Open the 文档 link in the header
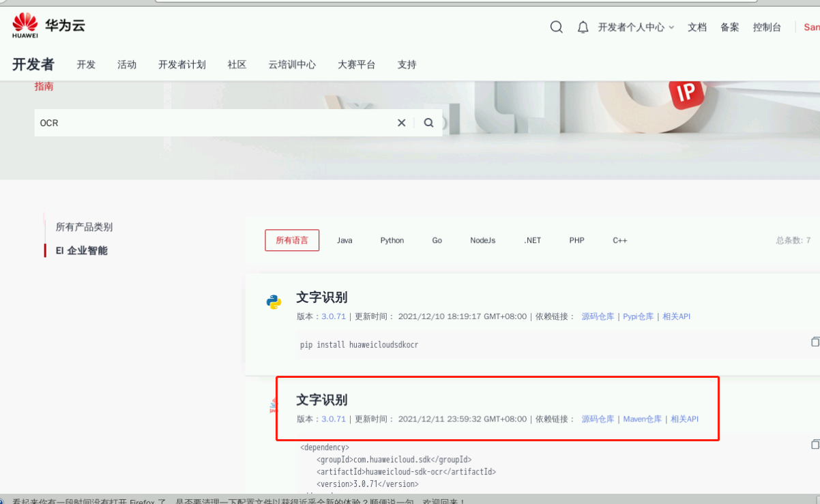Viewport: 820px width, 504px height. (x=697, y=27)
